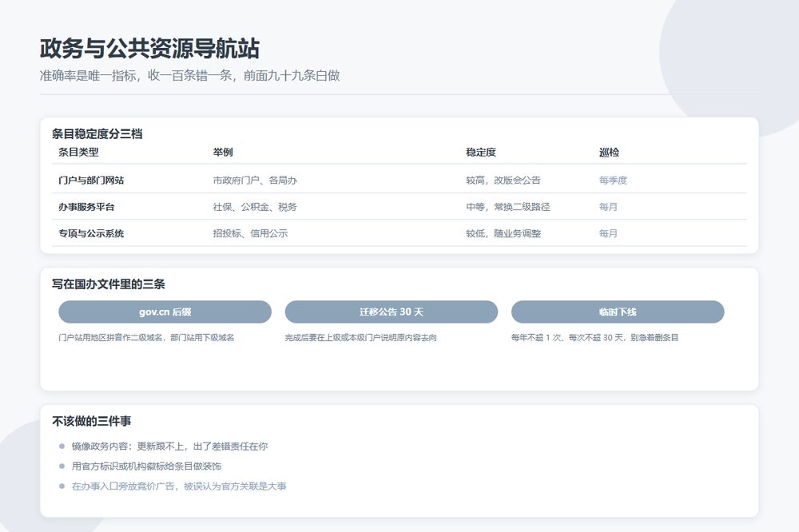Click the heading 条目稳定度分三档
799x532 pixels.
pos(97,134)
